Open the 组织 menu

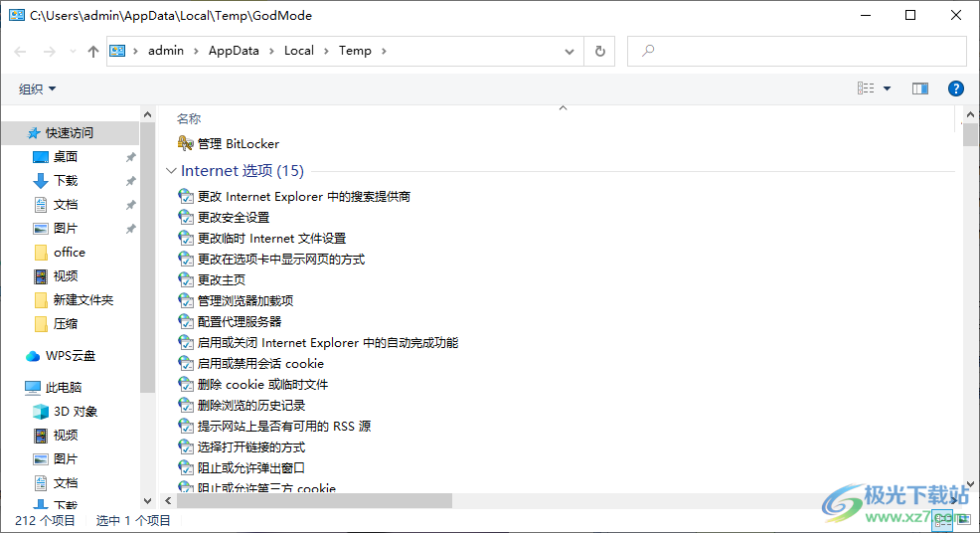(x=37, y=89)
